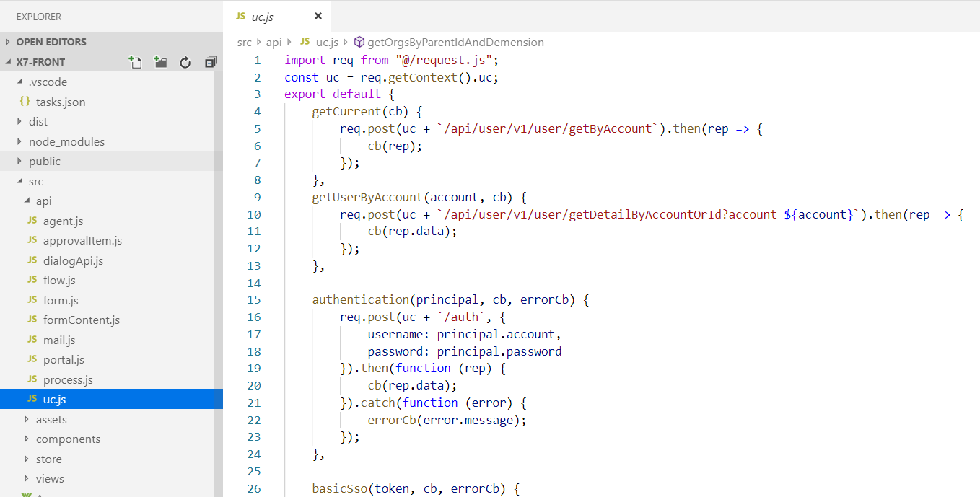This screenshot has width=980, height=497.
Task: Click uc.js in the breadcrumb path
Action: pos(328,43)
